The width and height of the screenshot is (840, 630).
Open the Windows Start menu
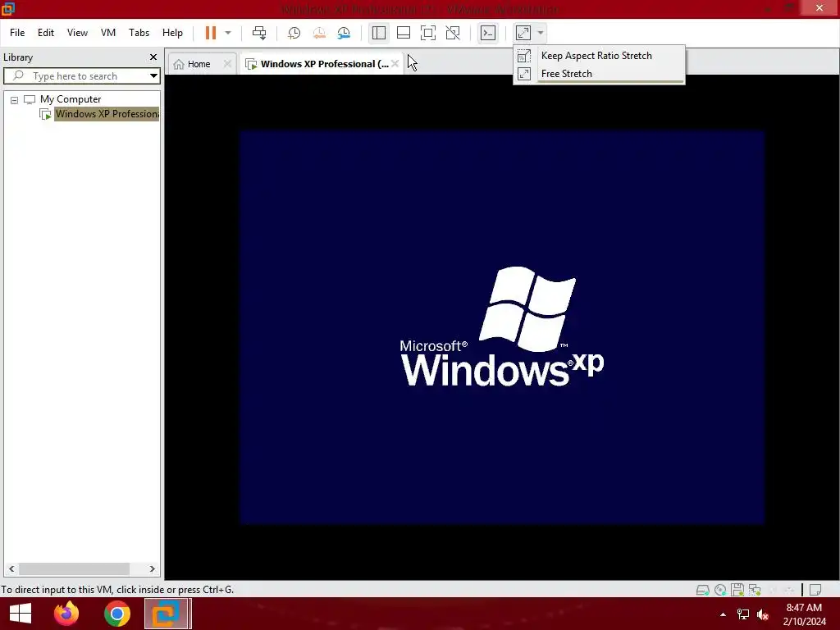point(21,614)
